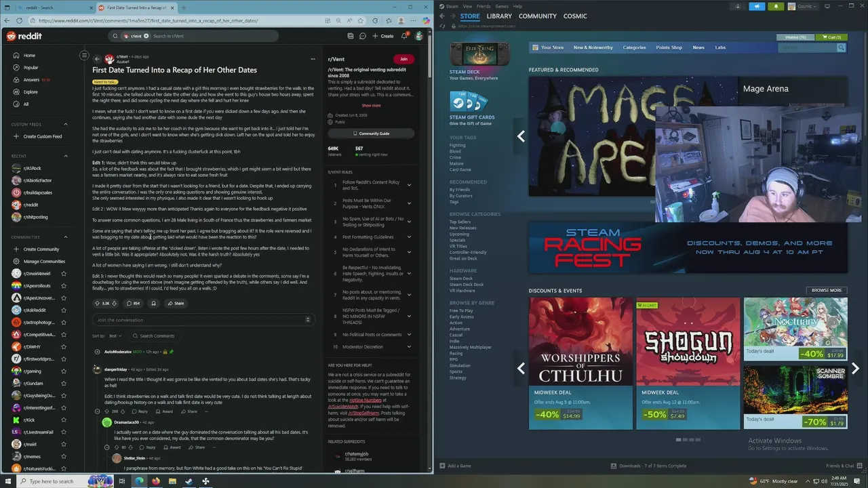Show next discounts in Steam events carousel
This screenshot has height=488, width=868.
point(855,368)
